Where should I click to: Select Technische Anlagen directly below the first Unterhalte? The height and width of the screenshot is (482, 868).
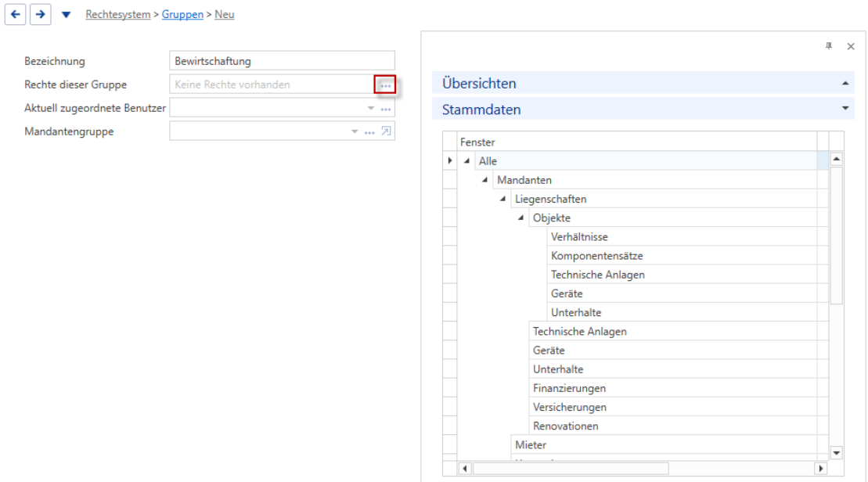[672, 331]
